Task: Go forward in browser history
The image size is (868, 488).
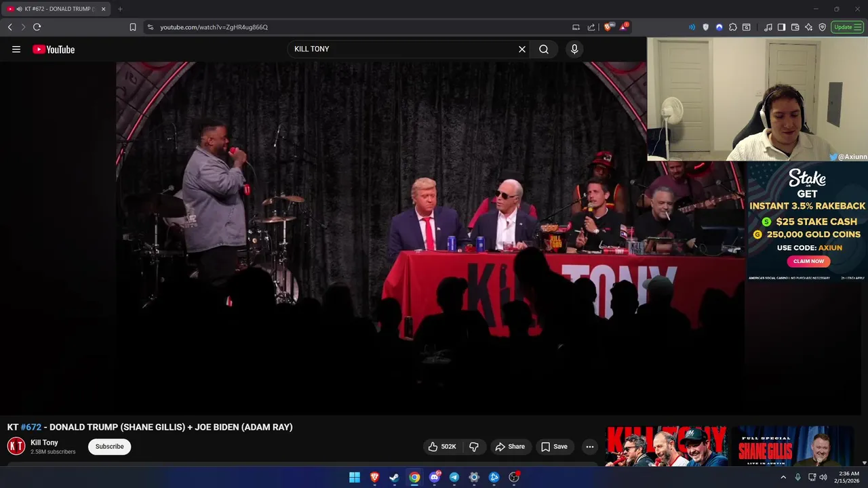Action: pyautogui.click(x=23, y=27)
